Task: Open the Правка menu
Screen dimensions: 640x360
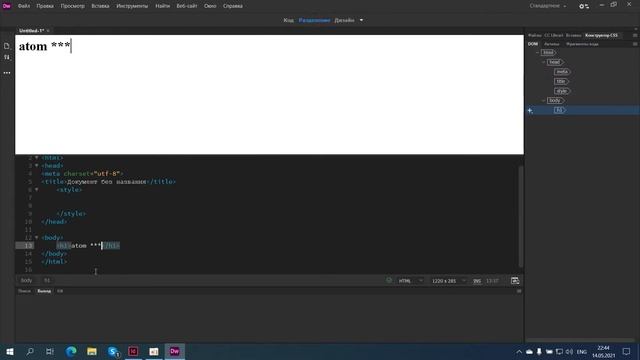Action: click(45, 6)
